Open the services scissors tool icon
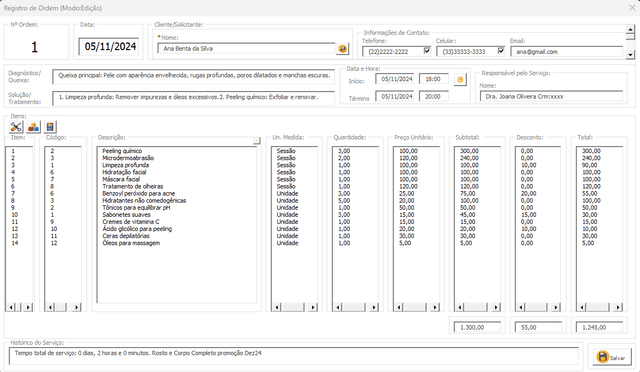 16,127
